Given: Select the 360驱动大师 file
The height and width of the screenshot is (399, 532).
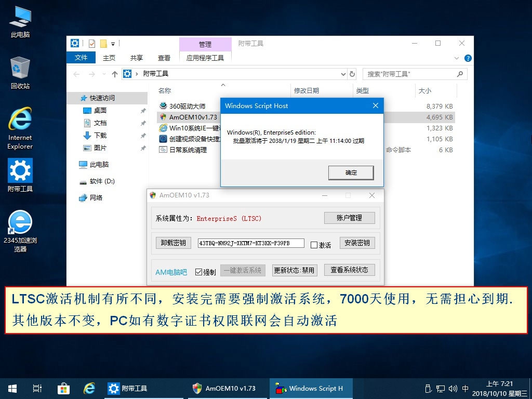Looking at the screenshot, I should click(187, 106).
